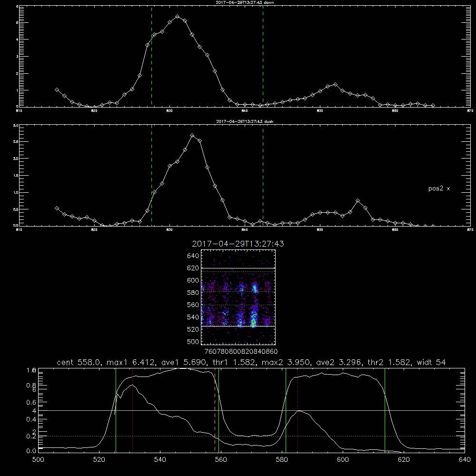Click the 0.2 y-axis label of the bottom plot
The image size is (476, 476).
[x=31, y=436]
